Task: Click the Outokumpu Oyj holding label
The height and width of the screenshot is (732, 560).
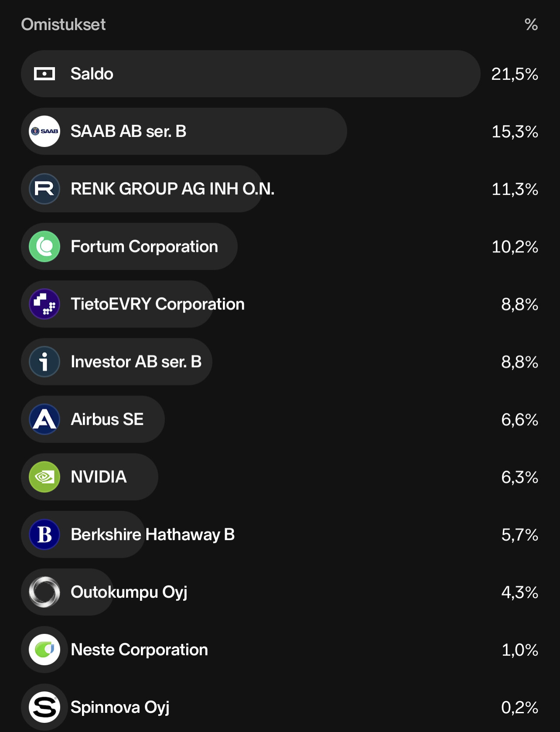Action: [129, 592]
